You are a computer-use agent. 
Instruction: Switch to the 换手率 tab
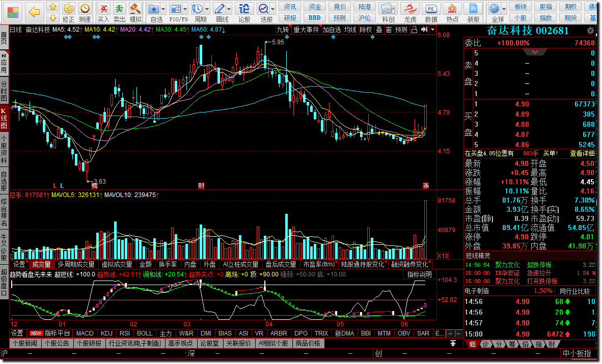pos(168,264)
